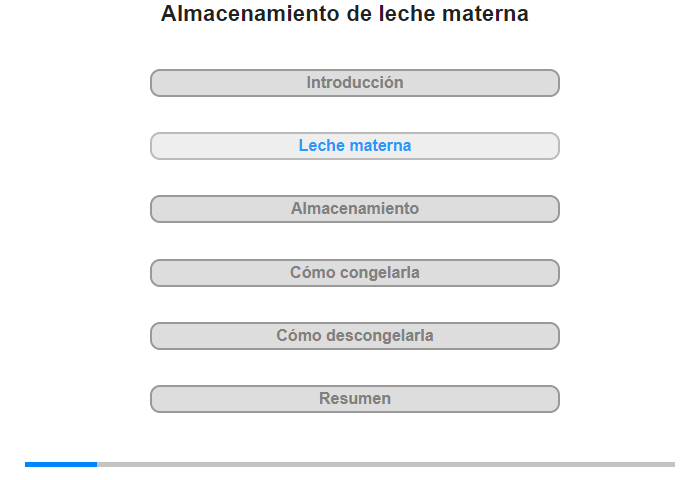The width and height of the screenshot is (700, 480).
Task: Click the blue filled portion of progress bar
Action: point(61,464)
